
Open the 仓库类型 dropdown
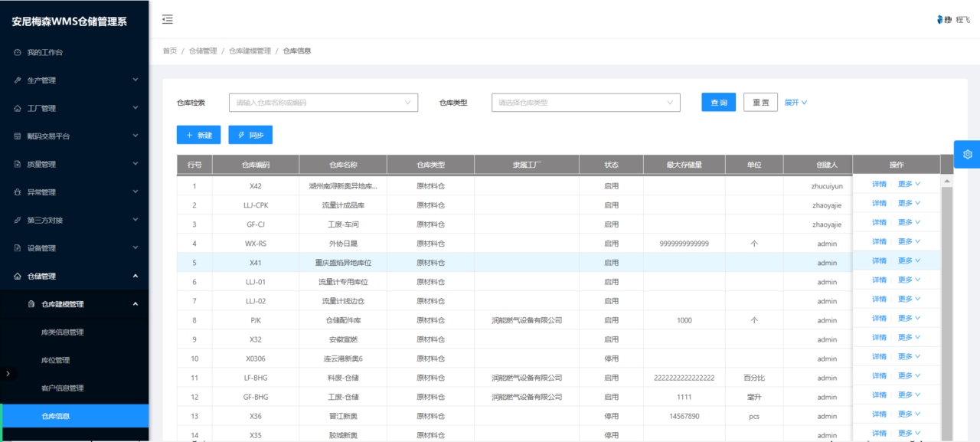pyautogui.click(x=586, y=102)
